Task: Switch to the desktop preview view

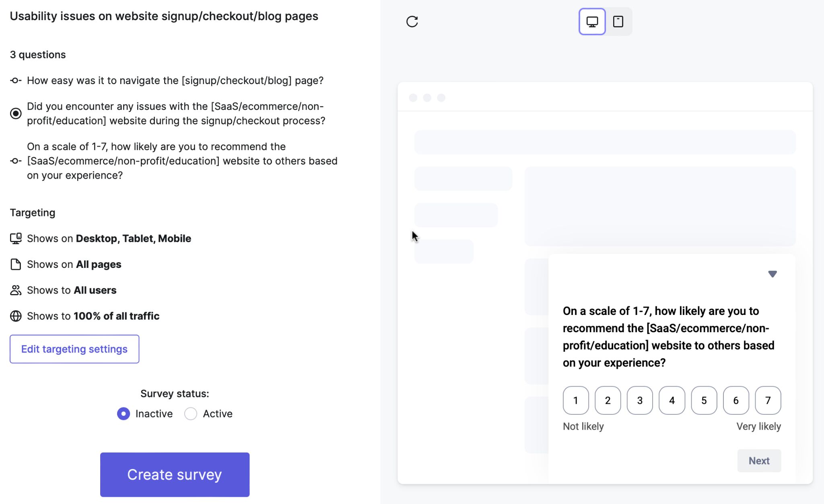Action: click(x=591, y=21)
